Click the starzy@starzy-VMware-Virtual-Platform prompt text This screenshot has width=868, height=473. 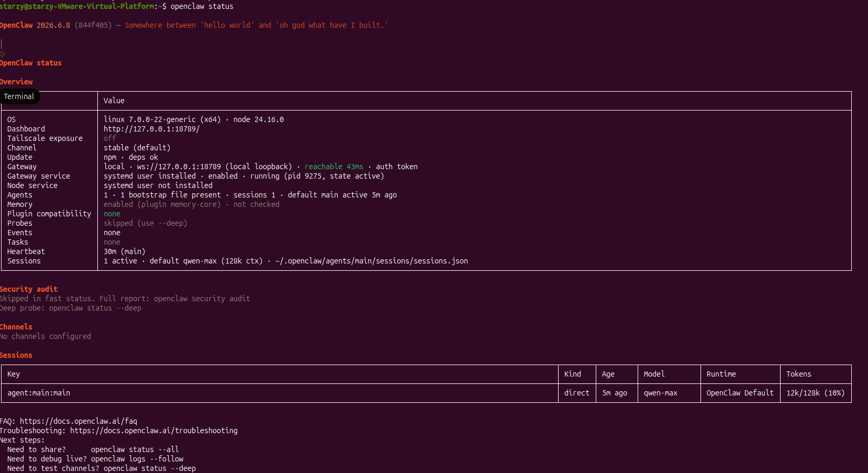pyautogui.click(x=77, y=6)
